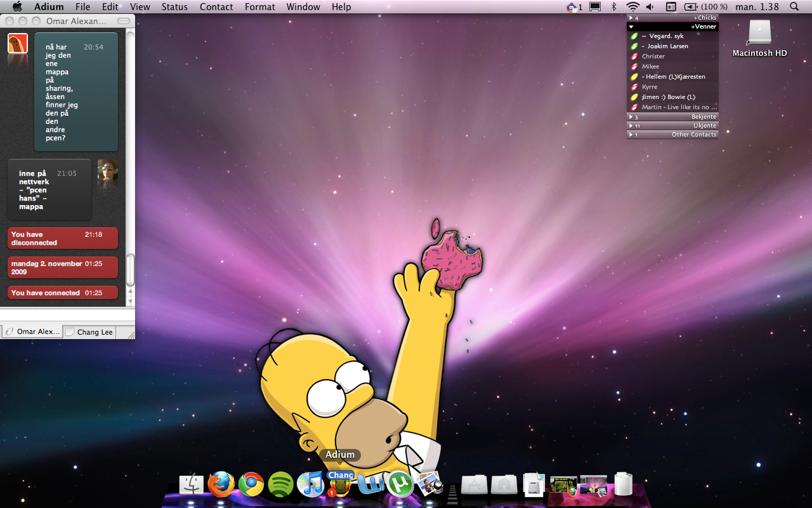Select contact $imen :) Bowie (L)

tap(672, 97)
